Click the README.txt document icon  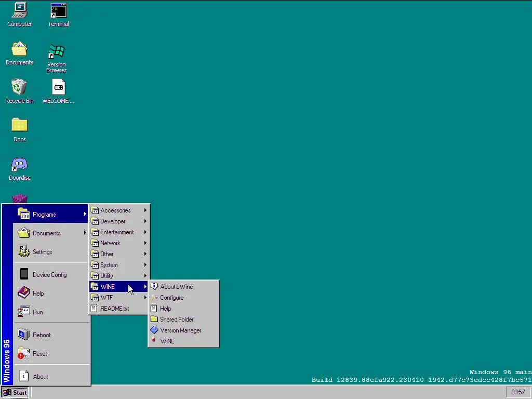94,309
